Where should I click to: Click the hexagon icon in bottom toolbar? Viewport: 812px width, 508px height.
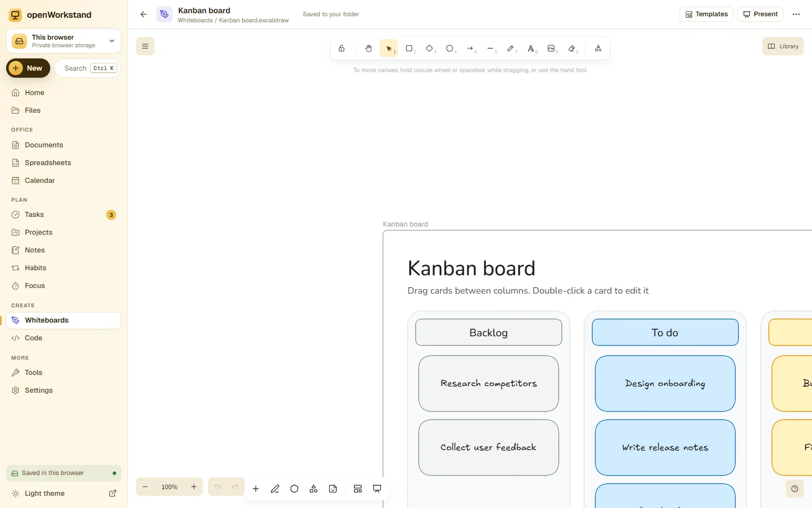[x=294, y=489]
